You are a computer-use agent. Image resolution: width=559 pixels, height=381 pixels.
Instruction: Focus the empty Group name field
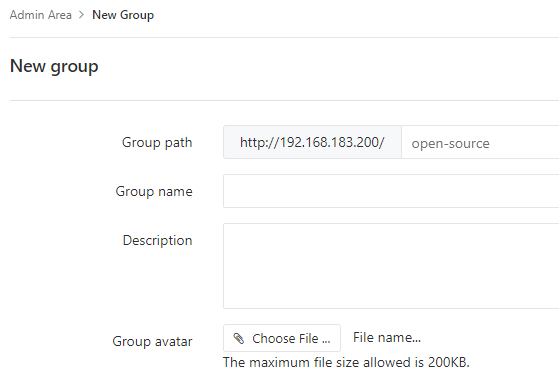(391, 191)
